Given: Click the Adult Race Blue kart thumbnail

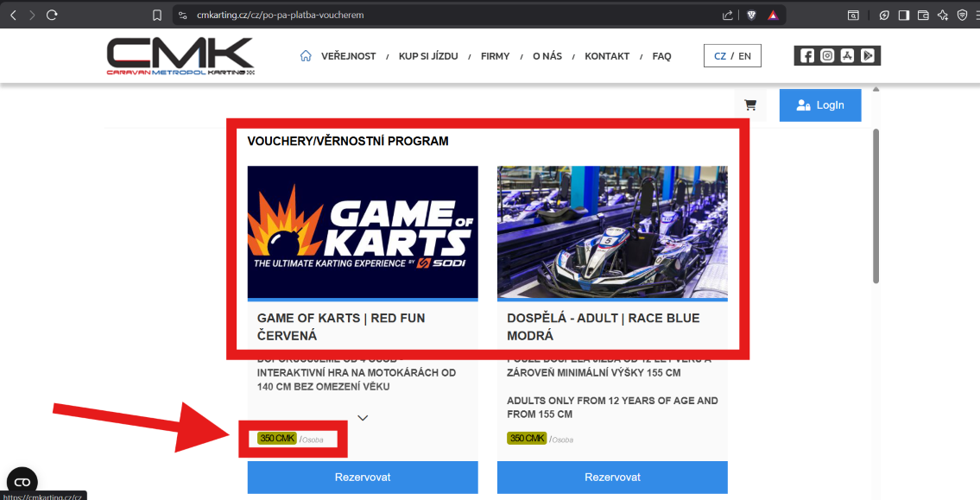Looking at the screenshot, I should (x=612, y=231).
